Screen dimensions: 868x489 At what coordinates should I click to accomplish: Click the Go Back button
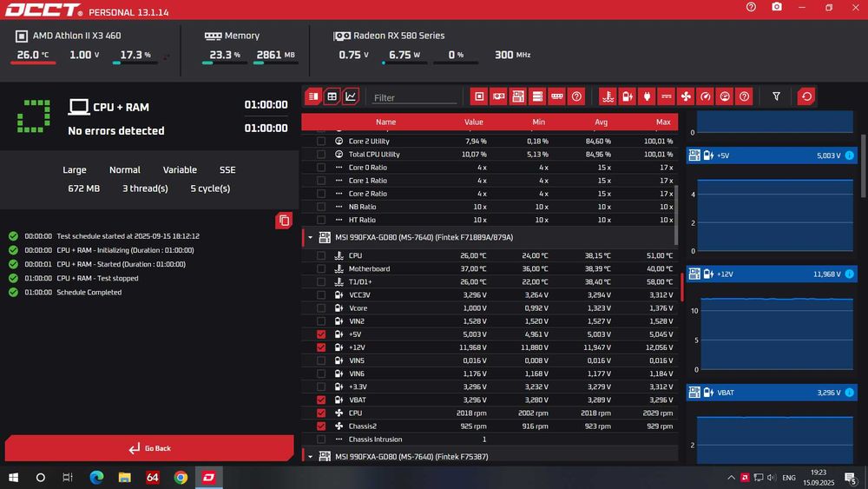(x=149, y=448)
